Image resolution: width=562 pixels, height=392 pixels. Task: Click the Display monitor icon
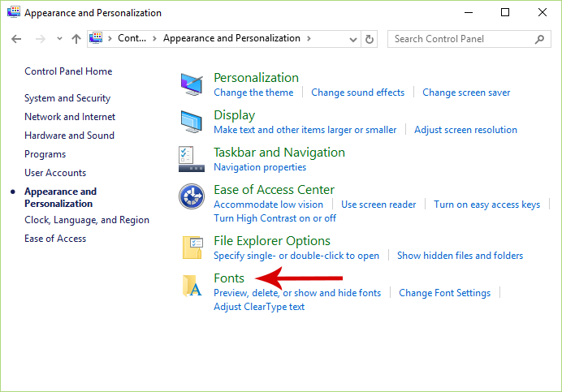tap(192, 122)
